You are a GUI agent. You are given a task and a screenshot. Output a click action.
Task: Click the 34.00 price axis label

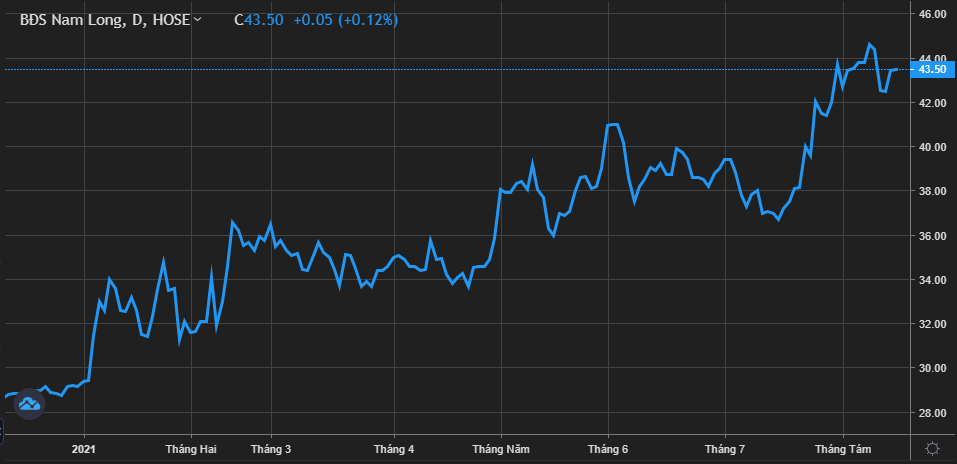pos(933,280)
